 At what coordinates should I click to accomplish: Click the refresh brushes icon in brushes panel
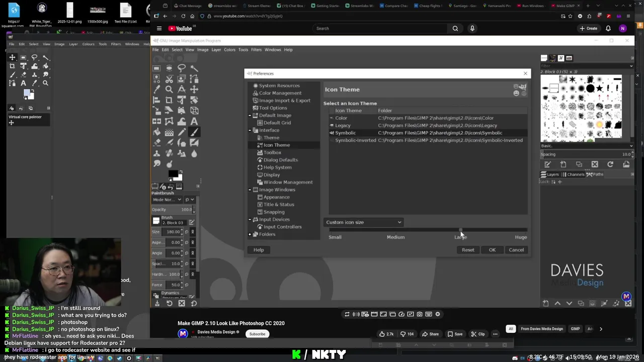(x=610, y=164)
